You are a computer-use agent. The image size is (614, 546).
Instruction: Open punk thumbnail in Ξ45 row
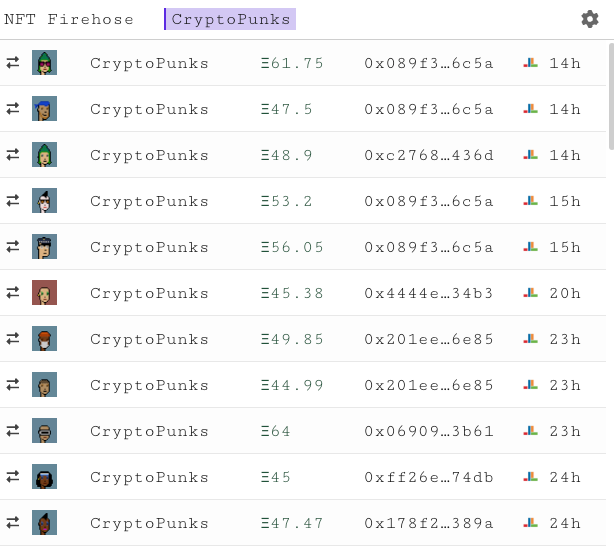[x=44, y=477]
